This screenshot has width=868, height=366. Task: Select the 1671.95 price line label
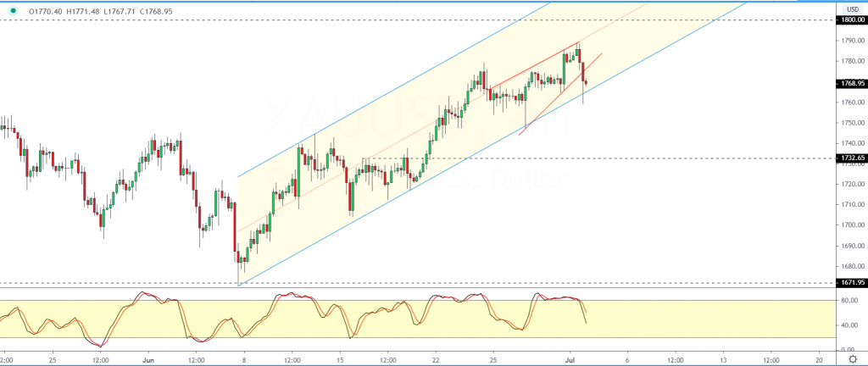pos(853,282)
